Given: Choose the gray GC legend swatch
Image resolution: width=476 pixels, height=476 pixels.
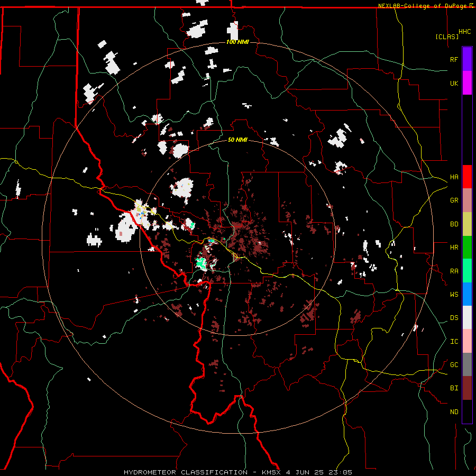Looking at the screenshot, I should 467,364.
